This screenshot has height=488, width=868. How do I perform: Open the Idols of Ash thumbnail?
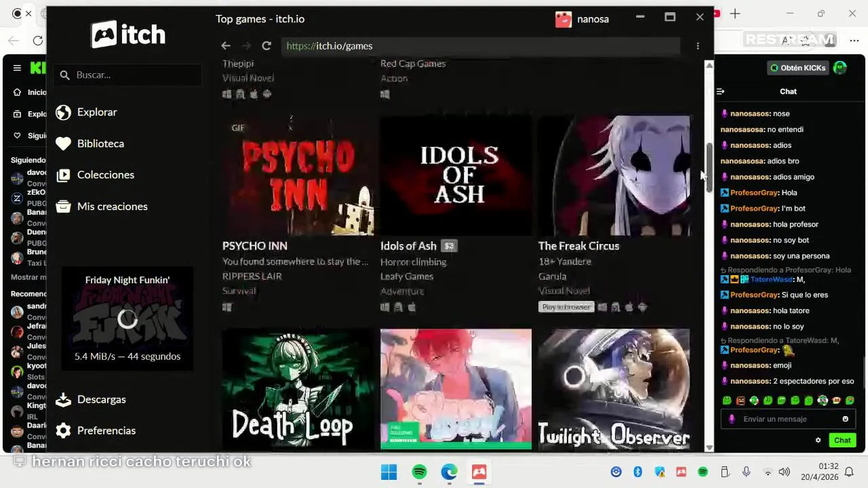pyautogui.click(x=456, y=176)
